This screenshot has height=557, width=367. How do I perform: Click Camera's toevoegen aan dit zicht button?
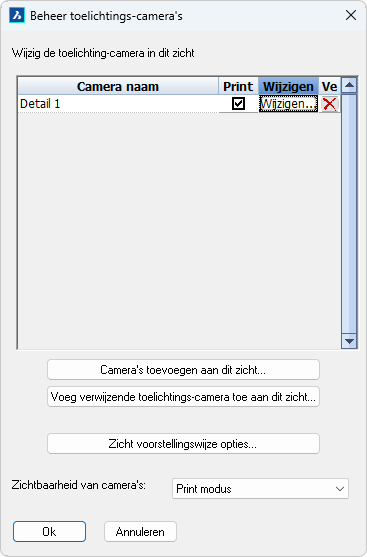pos(183,370)
